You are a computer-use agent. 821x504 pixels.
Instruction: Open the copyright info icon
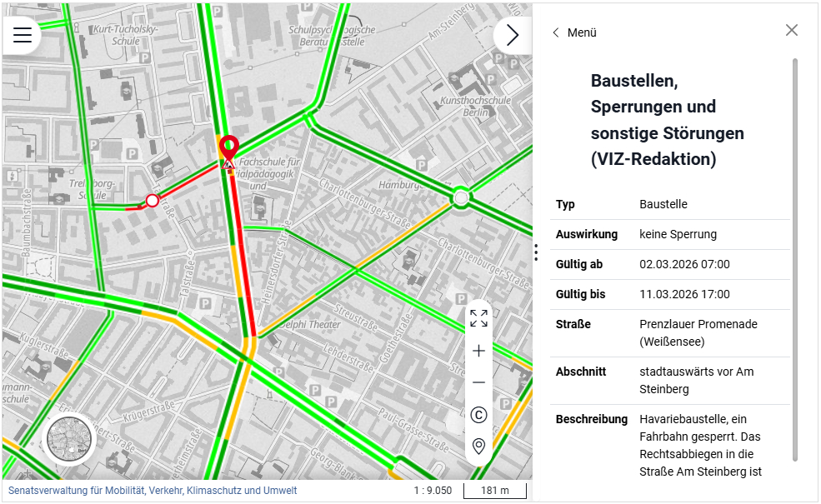tap(478, 415)
